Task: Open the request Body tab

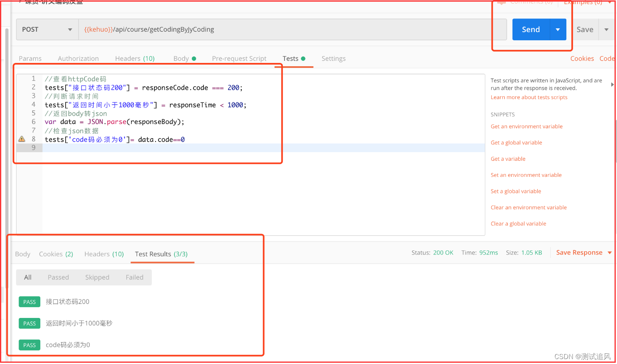Action: pos(184,59)
